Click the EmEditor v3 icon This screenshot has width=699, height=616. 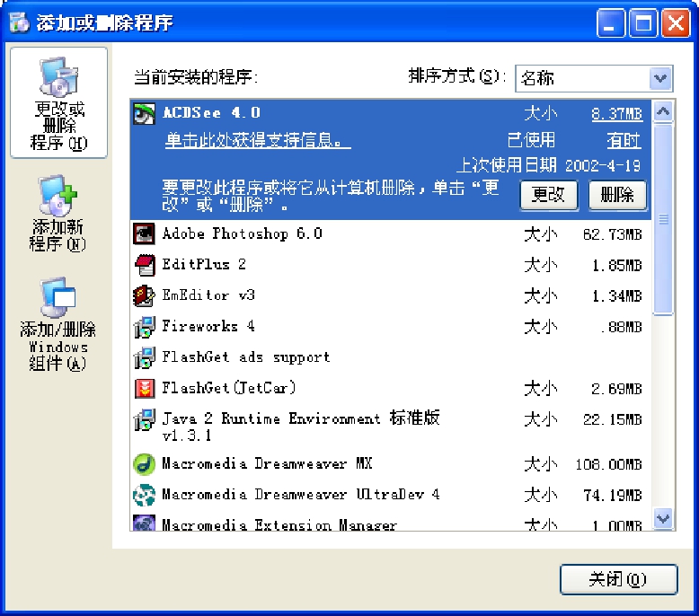[x=145, y=295]
